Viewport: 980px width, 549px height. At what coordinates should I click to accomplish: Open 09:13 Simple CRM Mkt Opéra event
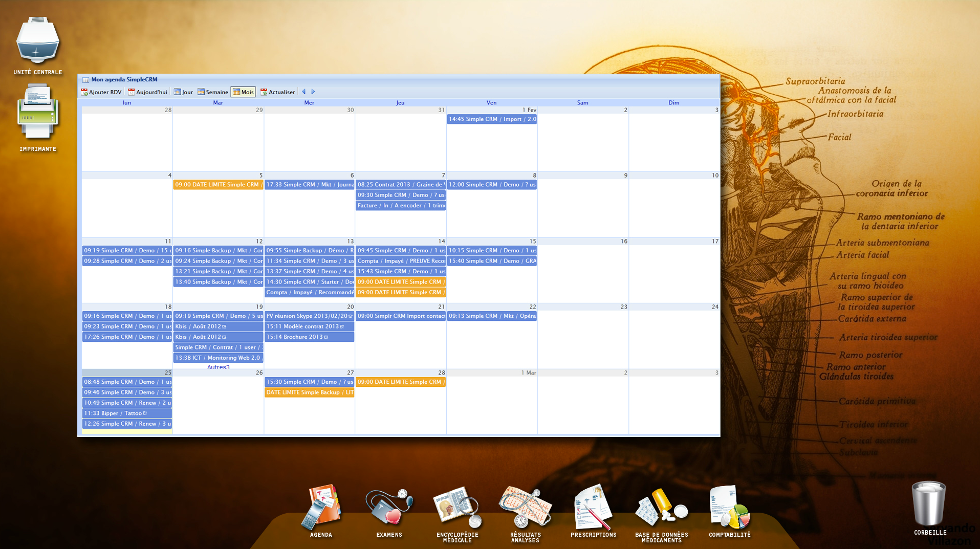[x=492, y=316]
